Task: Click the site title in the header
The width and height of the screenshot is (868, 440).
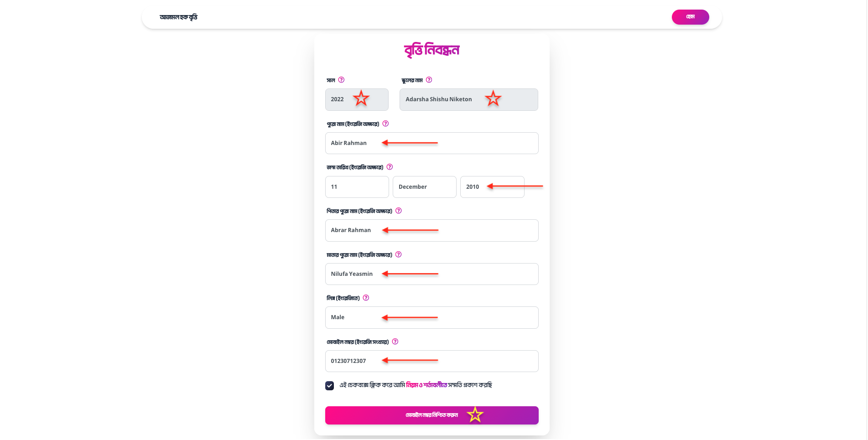Action: click(178, 17)
